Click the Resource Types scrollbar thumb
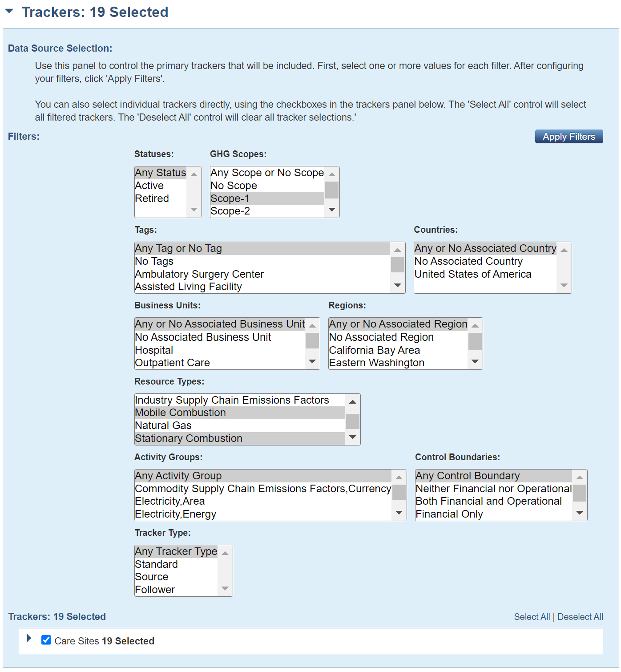621x672 pixels. pos(353,421)
